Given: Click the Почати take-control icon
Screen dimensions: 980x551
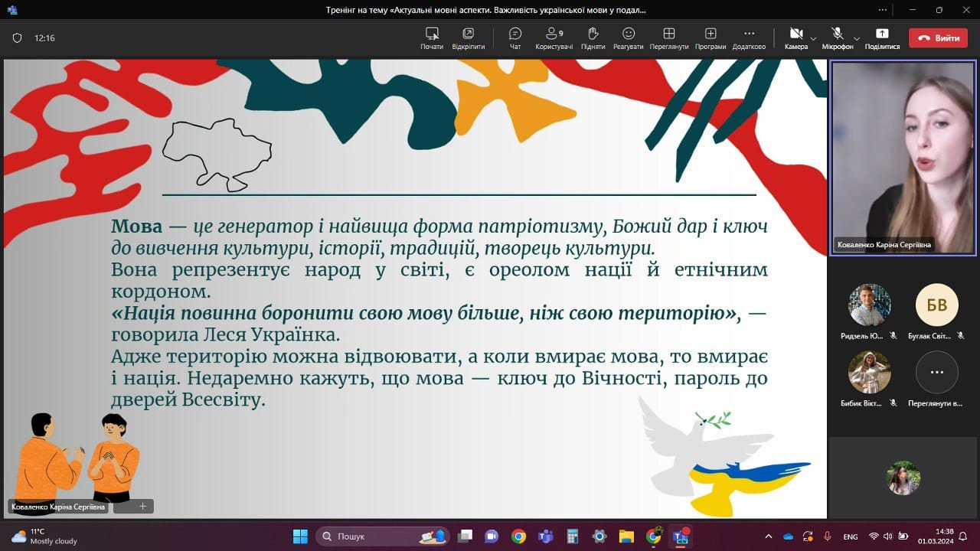Looking at the screenshot, I should [432, 37].
